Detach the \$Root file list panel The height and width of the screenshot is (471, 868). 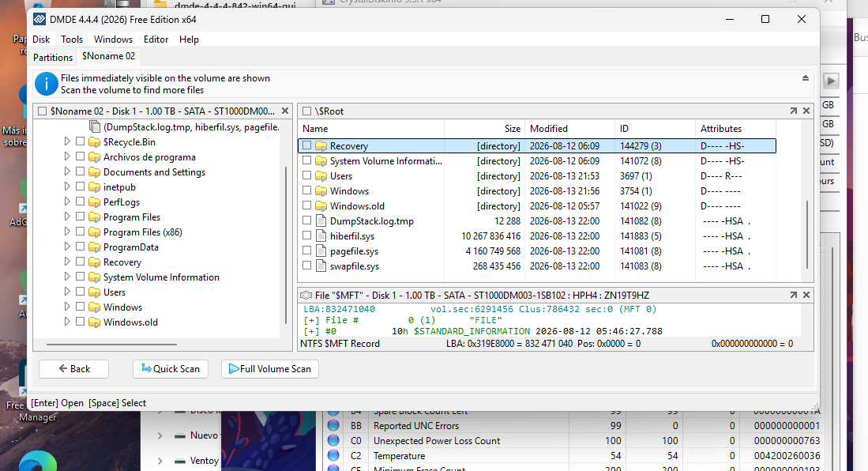coord(793,111)
